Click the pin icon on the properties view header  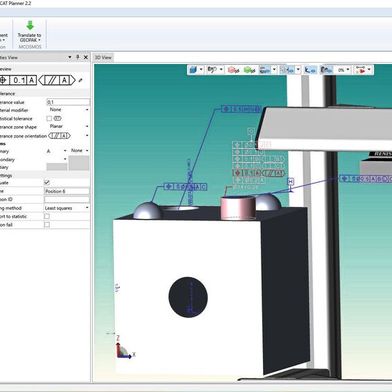78,57
